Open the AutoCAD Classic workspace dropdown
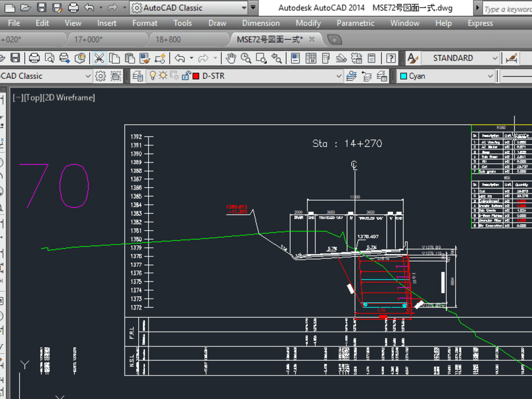 pos(244,7)
